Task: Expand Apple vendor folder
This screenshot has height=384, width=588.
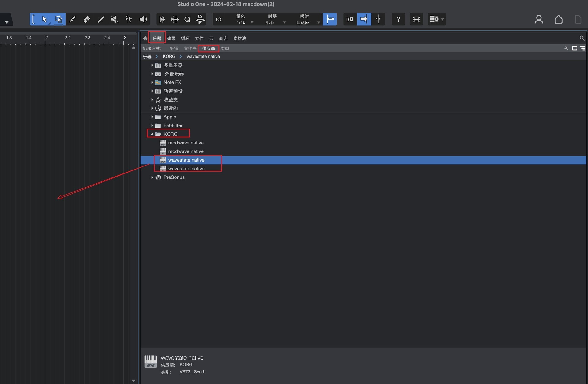Action: click(152, 117)
